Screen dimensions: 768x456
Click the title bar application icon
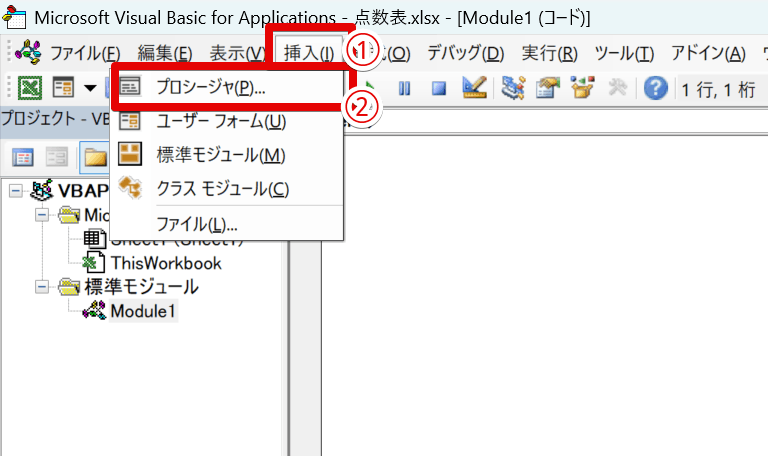(14, 17)
